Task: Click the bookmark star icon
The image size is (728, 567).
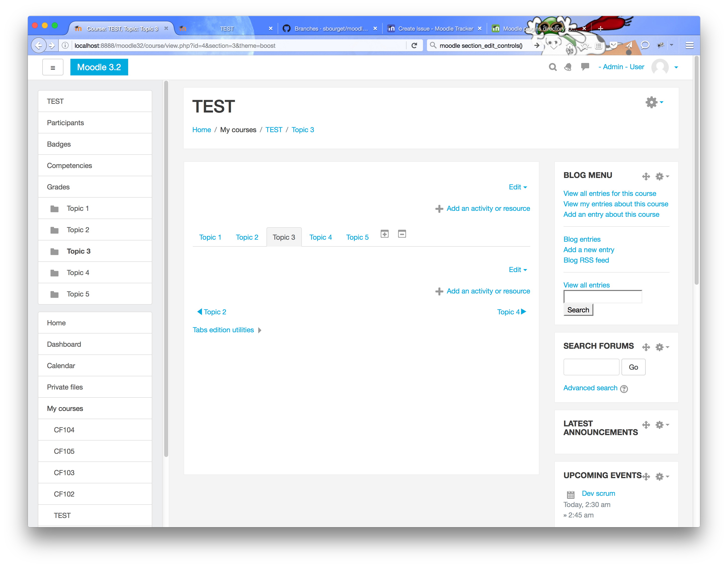Action: 585,46
